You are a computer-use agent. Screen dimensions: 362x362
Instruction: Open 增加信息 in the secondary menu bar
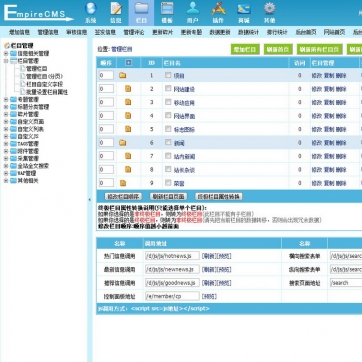(19, 32)
